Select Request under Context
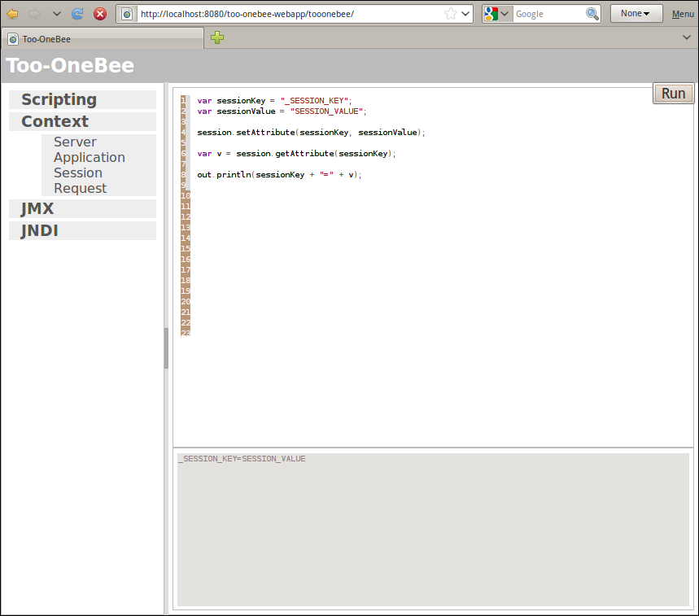The image size is (699, 616). click(x=81, y=188)
